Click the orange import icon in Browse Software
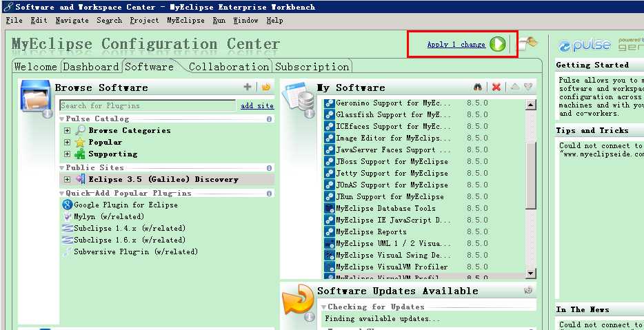Screen dimensions: 644x330 click(266, 87)
